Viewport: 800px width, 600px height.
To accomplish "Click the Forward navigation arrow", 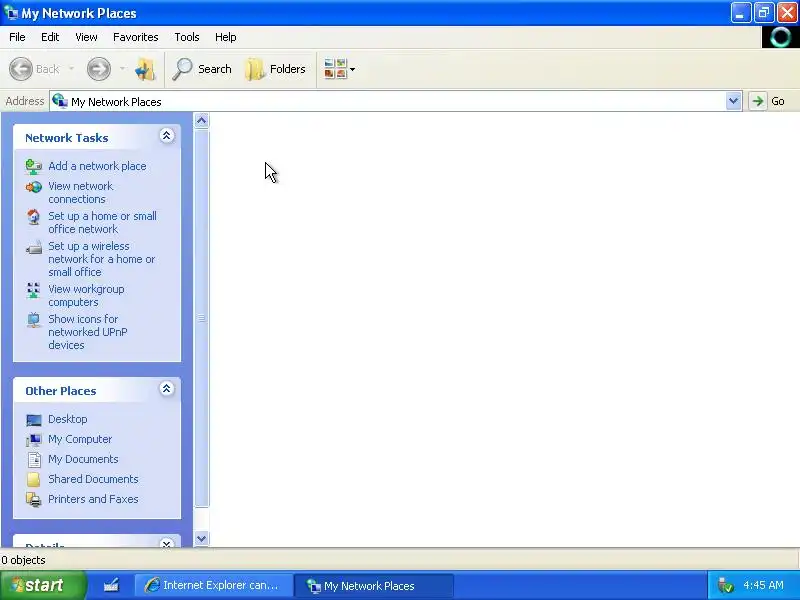I will (x=98, y=69).
